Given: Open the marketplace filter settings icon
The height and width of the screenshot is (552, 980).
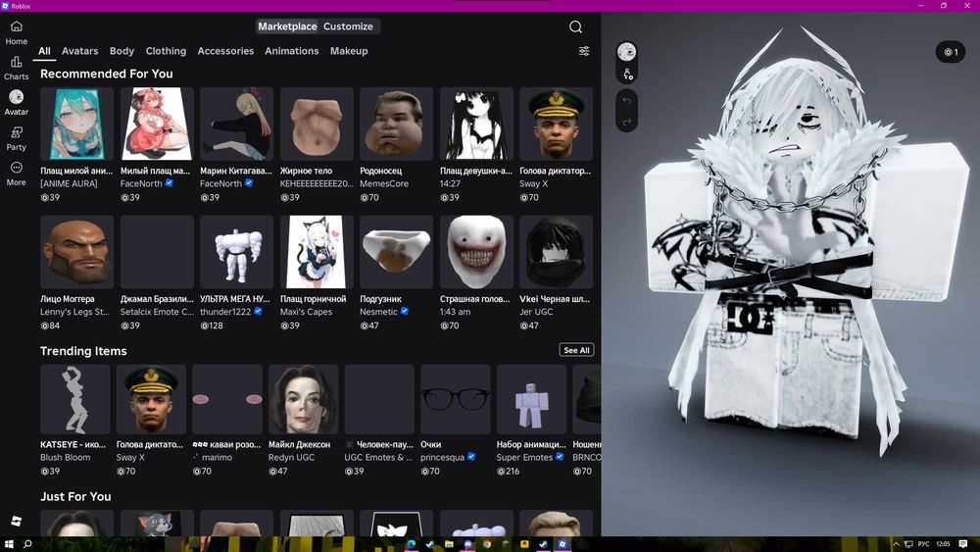Looking at the screenshot, I should coord(584,51).
